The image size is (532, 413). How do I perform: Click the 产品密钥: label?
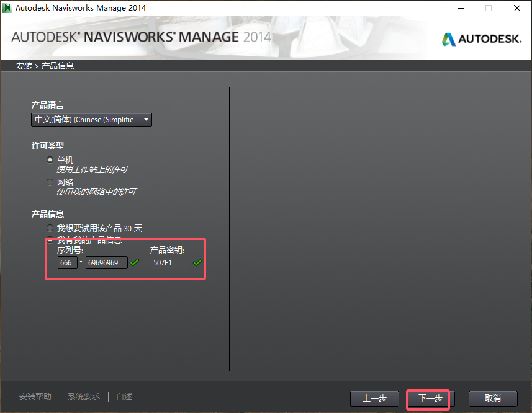(x=167, y=250)
